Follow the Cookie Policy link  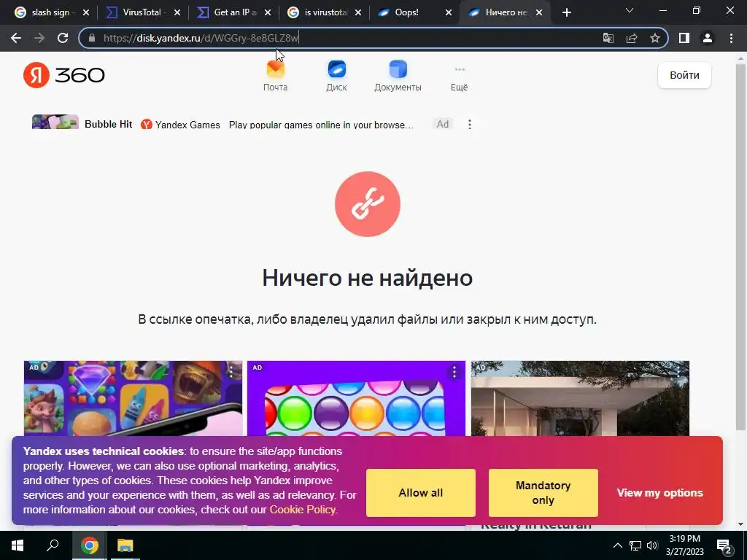click(303, 510)
